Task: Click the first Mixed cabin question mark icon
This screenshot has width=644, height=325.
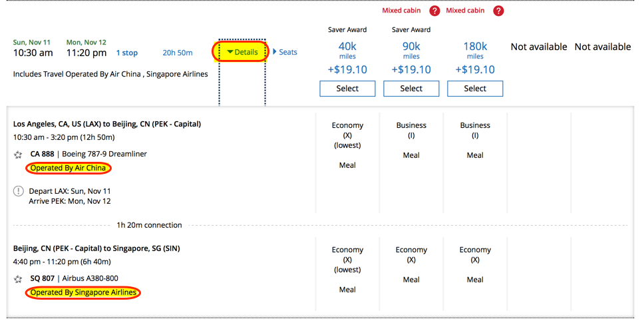Action: point(434,11)
